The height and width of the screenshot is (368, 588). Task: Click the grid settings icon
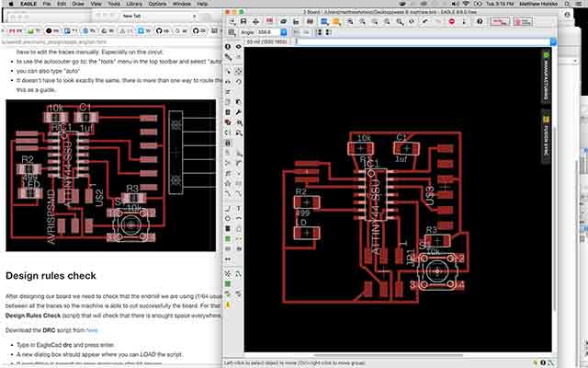(x=232, y=32)
